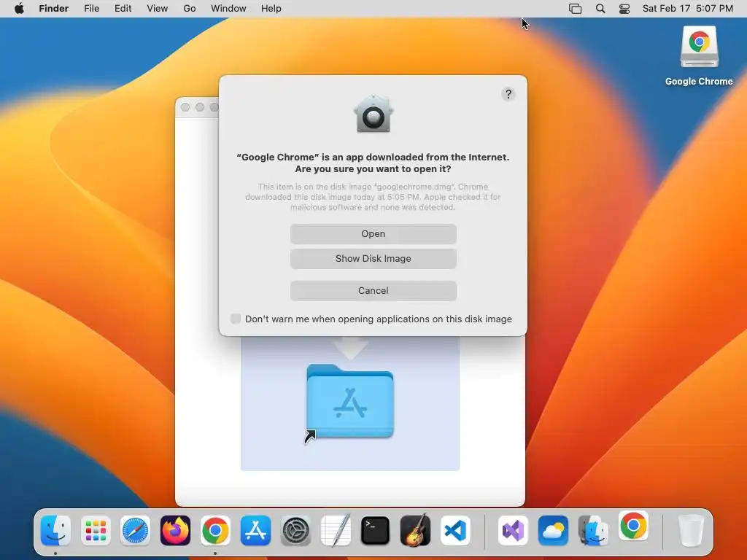Open App Store from the Dock

pos(255,530)
